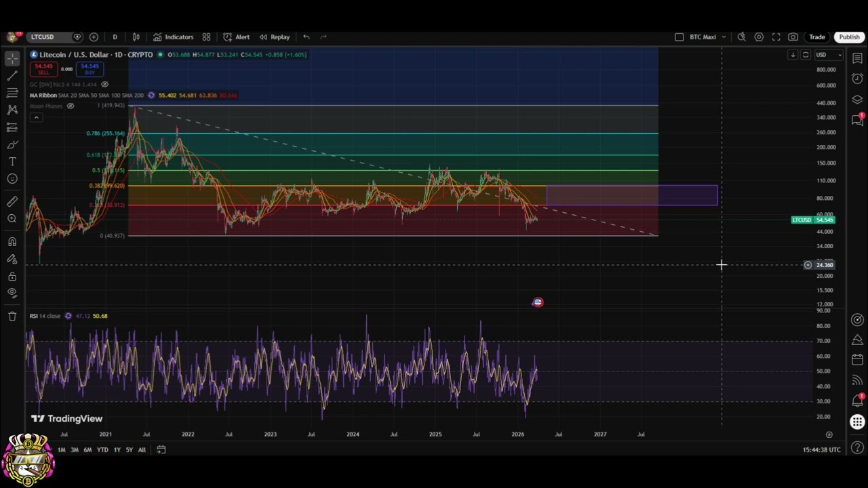This screenshot has width=868, height=488.
Task: Take a chart snapshot with camera icon
Action: [793, 37]
